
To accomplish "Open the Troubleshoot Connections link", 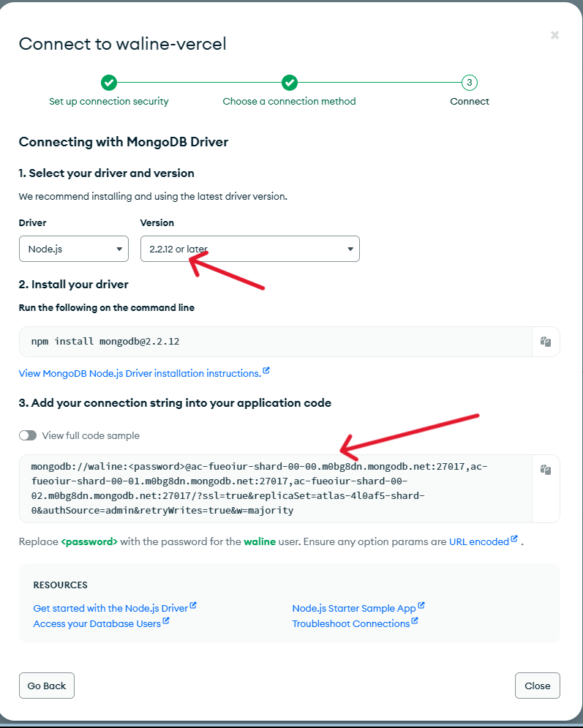I will click(x=350, y=624).
